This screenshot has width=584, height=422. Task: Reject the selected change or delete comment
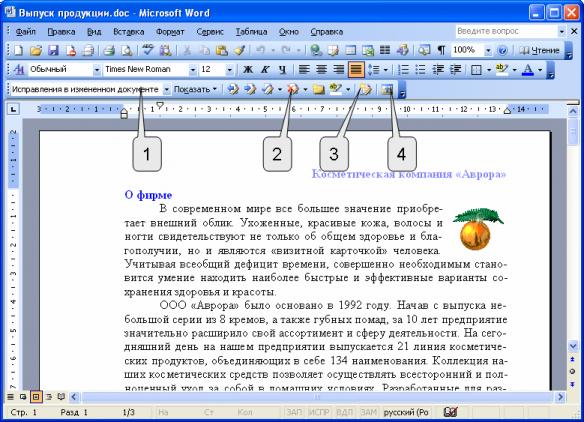[293, 89]
